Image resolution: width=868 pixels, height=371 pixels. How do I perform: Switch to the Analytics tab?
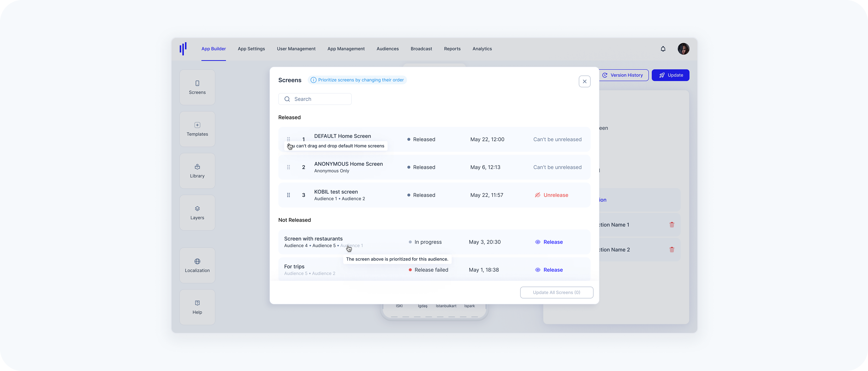[x=482, y=49]
